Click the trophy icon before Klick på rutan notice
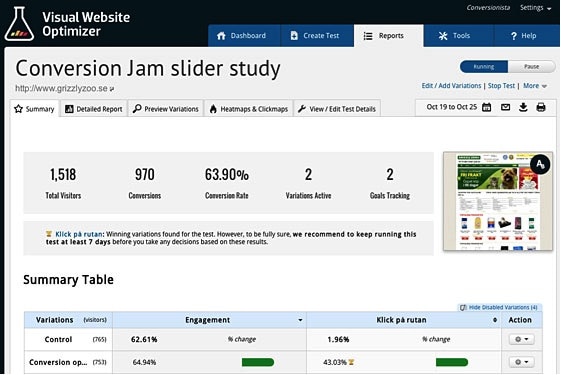The width and height of the screenshot is (561, 375). point(49,234)
